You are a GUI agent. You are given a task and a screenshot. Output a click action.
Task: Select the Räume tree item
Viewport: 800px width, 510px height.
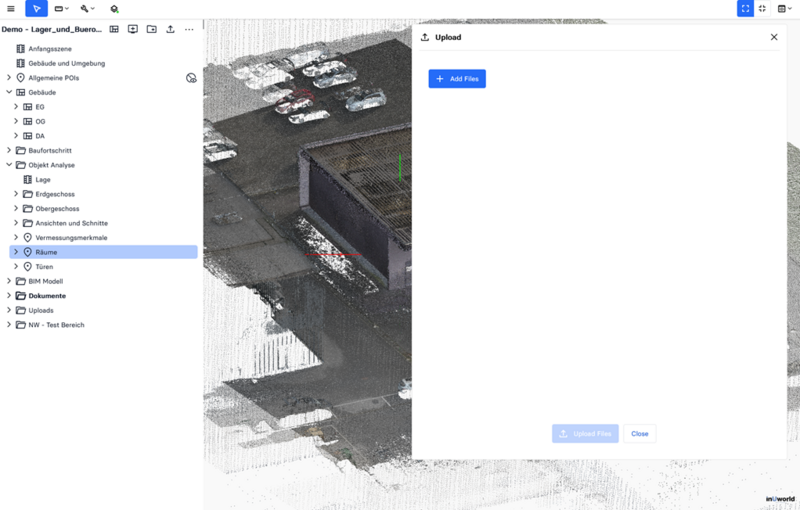pos(46,252)
